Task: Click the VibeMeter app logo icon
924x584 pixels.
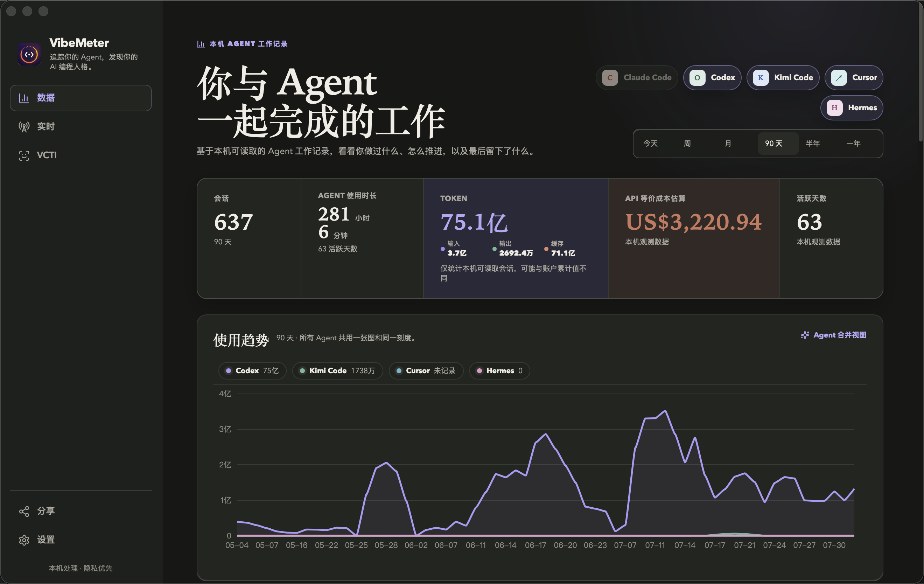Action: [29, 54]
